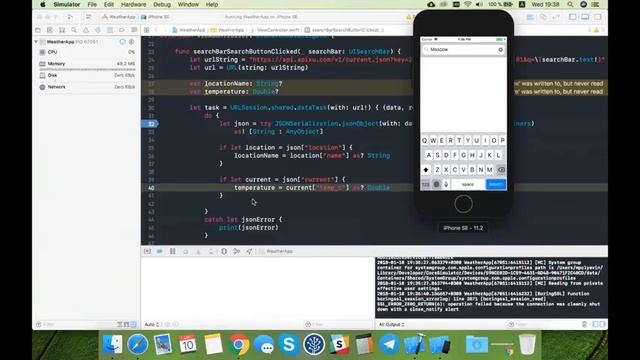
Task: Click the iPhone simulator home button
Action: [x=463, y=204]
